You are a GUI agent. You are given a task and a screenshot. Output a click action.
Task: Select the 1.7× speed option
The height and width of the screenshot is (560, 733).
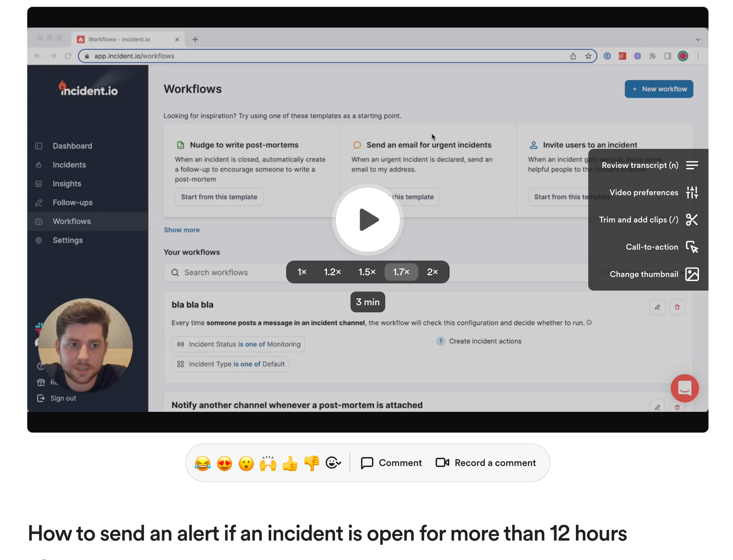[x=401, y=272]
